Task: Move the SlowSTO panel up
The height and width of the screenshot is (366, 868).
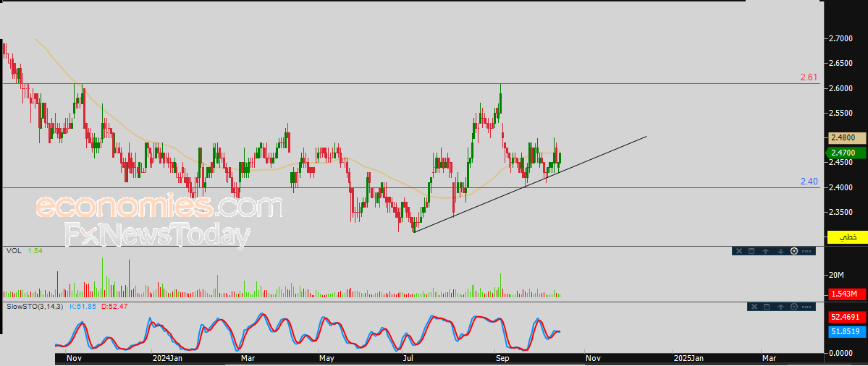Action: coord(780,306)
